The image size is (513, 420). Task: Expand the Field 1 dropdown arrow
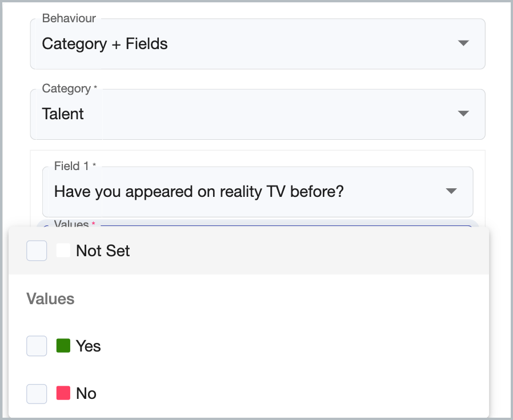tap(451, 191)
